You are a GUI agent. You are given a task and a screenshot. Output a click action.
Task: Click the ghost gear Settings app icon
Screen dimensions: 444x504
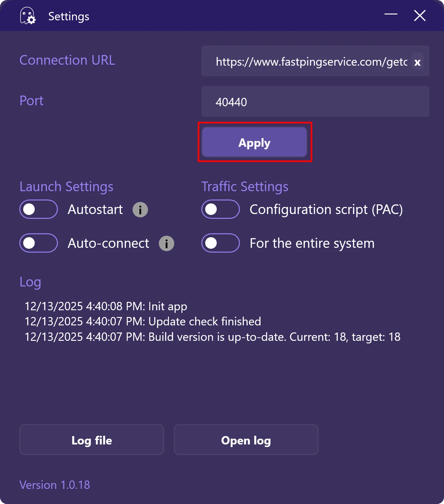click(28, 16)
